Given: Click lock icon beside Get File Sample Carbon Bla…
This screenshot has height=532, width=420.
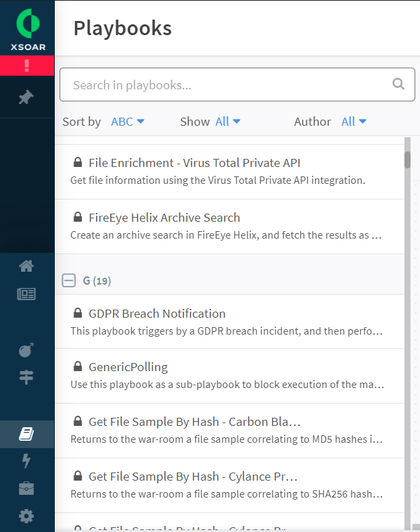Looking at the screenshot, I should tap(78, 421).
